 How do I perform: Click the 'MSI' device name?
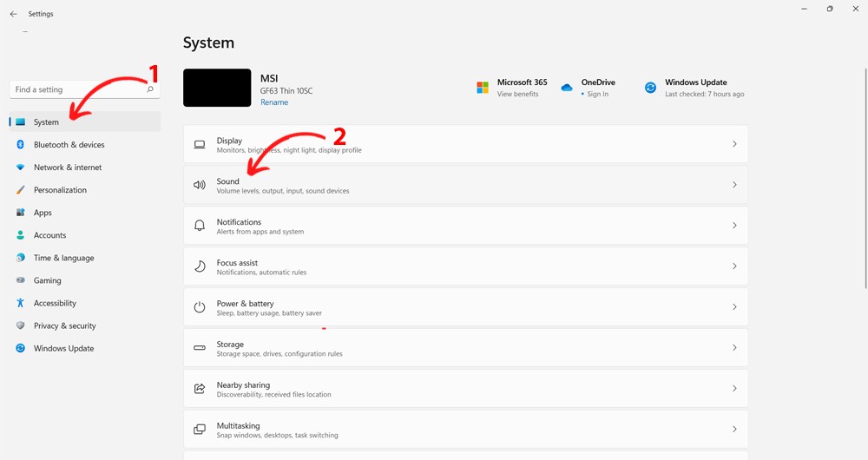(x=269, y=79)
